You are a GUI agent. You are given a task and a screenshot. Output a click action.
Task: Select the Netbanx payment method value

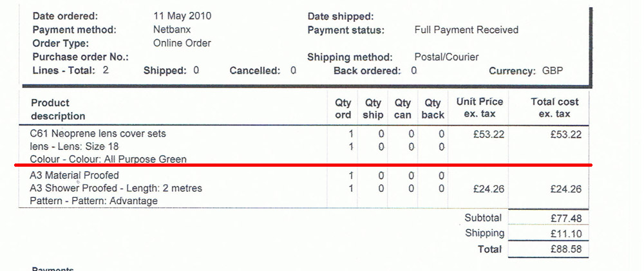pos(172,30)
